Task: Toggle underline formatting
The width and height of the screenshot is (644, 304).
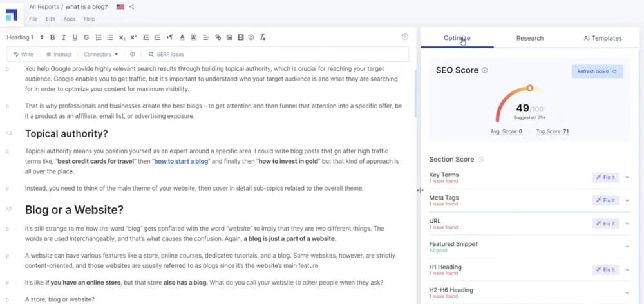Action: (75, 37)
